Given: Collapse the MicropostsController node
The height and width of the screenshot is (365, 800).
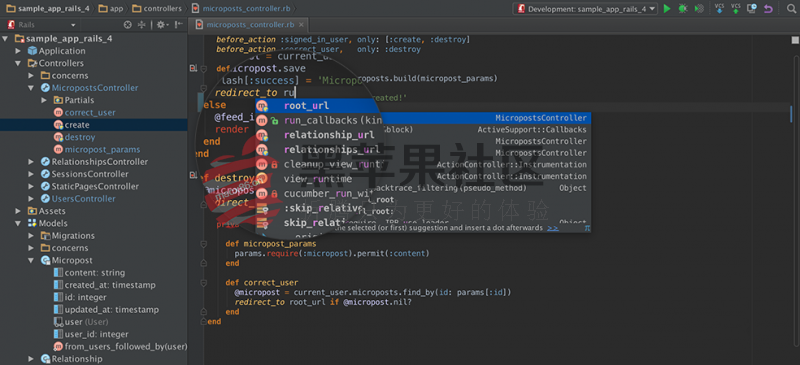Looking at the screenshot, I should pyautogui.click(x=31, y=88).
